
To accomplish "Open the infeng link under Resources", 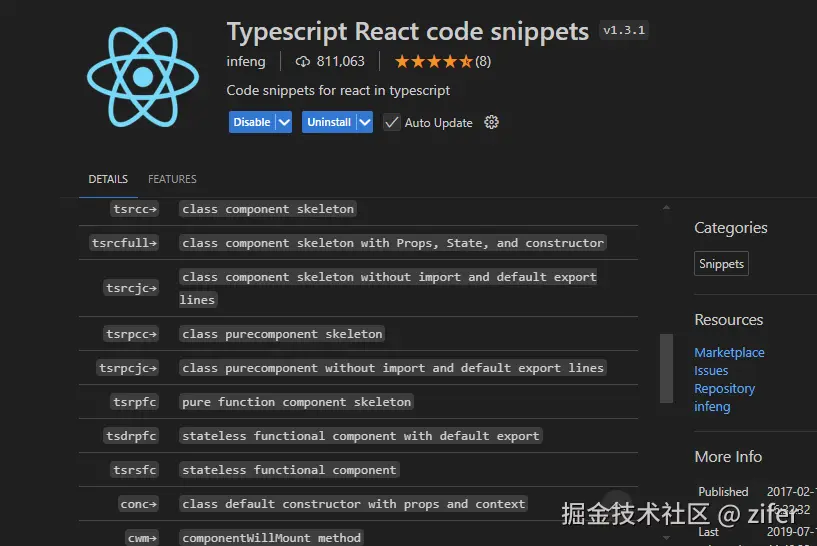I will pyautogui.click(x=712, y=407).
